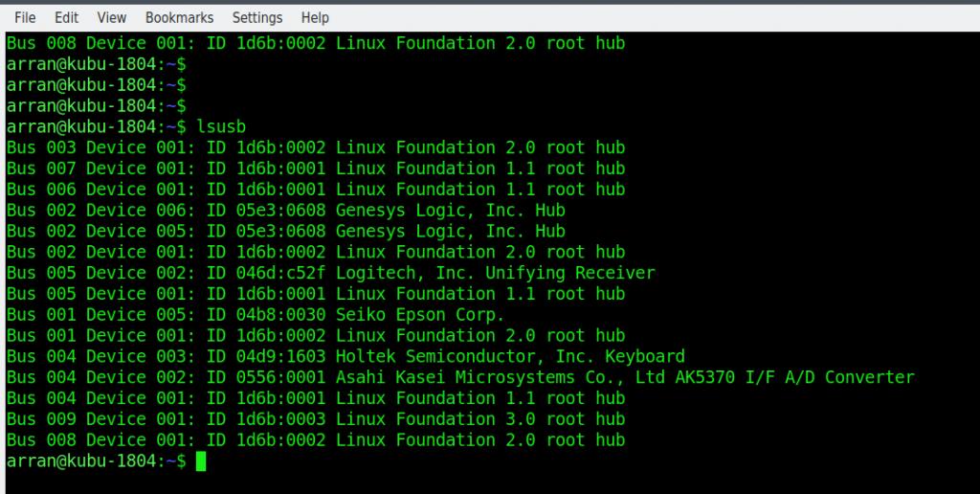This screenshot has height=494, width=980.
Task: Click the Bus 007 Device 001 line
Action: tap(315, 168)
